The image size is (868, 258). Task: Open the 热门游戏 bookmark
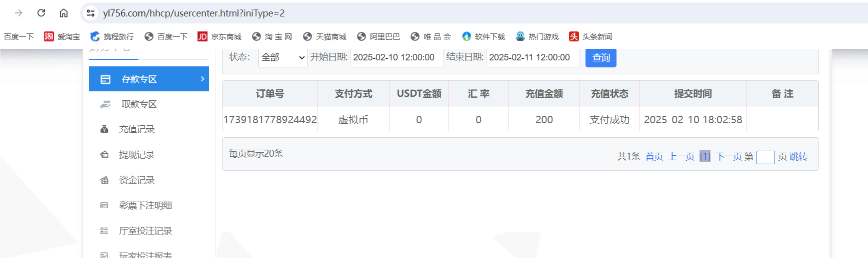[537, 36]
